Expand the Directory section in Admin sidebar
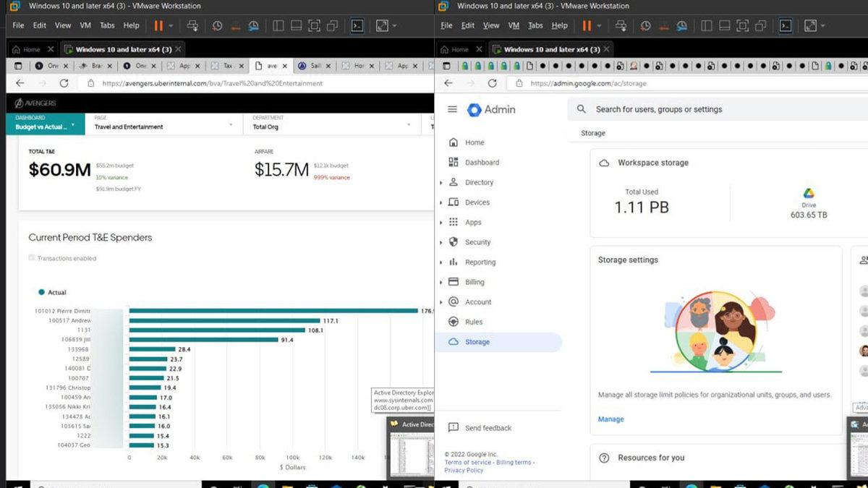The height and width of the screenshot is (488, 868). [441, 182]
